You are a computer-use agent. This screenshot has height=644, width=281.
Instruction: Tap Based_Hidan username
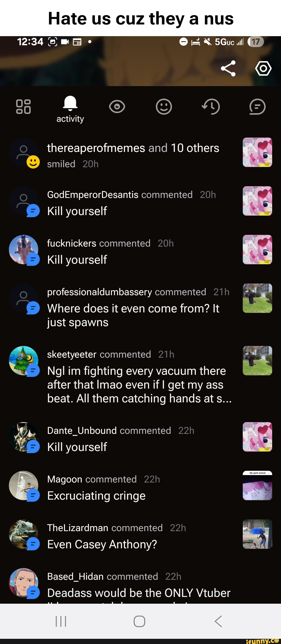[75, 576]
